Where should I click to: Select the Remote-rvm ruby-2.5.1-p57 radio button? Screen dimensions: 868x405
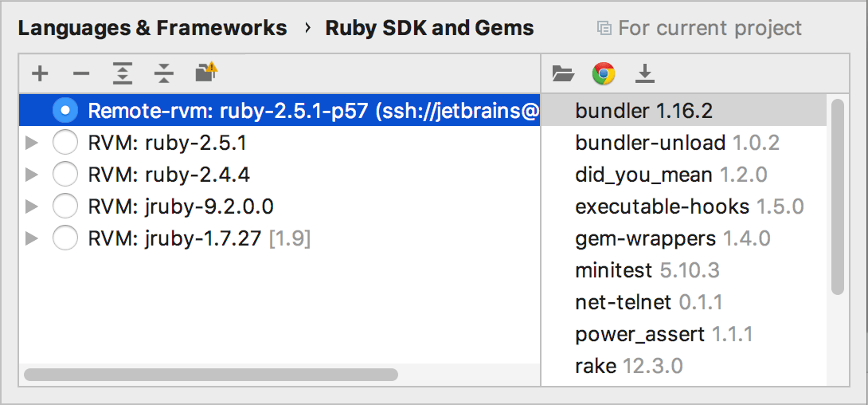click(x=65, y=112)
